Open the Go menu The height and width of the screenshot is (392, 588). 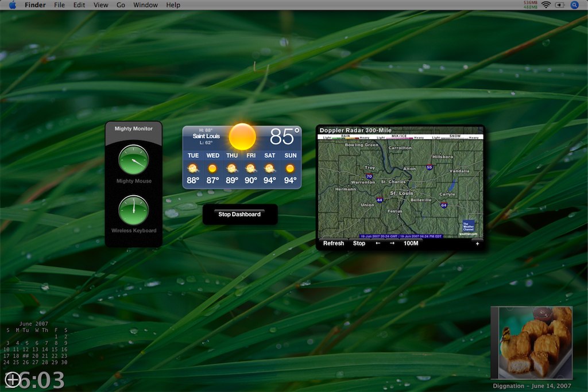121,5
